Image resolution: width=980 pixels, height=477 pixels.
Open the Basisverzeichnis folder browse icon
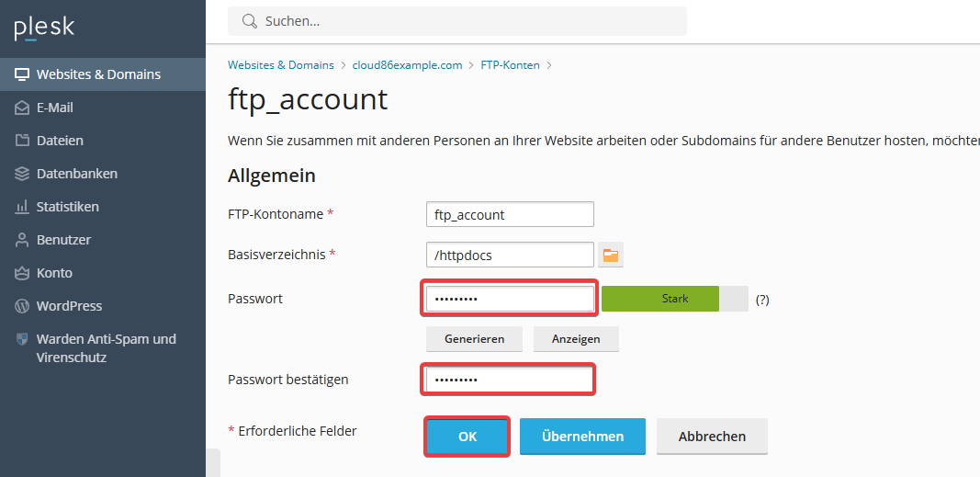(611, 256)
